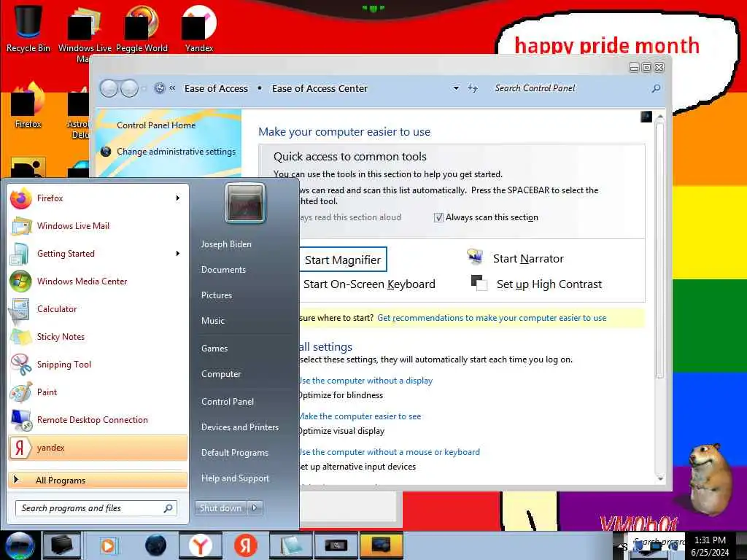Open Use the computer without a display link
The width and height of the screenshot is (747, 560).
[x=366, y=381]
